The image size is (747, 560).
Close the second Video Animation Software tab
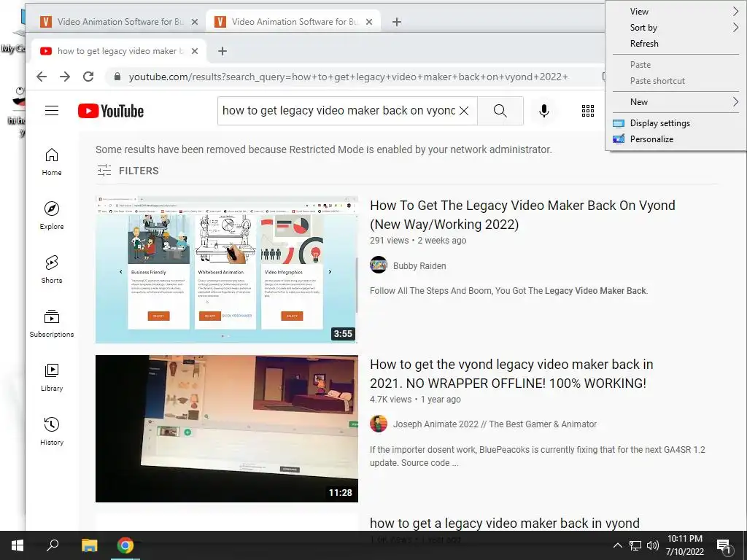[x=368, y=22]
